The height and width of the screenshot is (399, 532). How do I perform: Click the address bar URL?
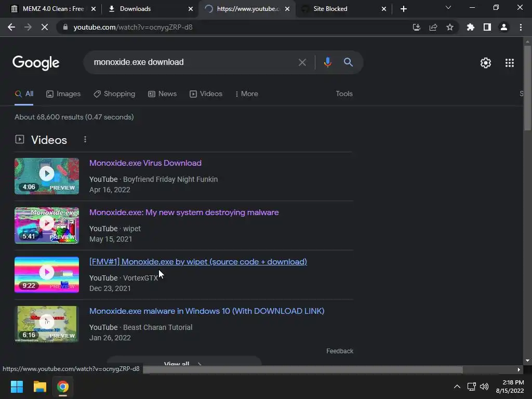[x=133, y=27]
